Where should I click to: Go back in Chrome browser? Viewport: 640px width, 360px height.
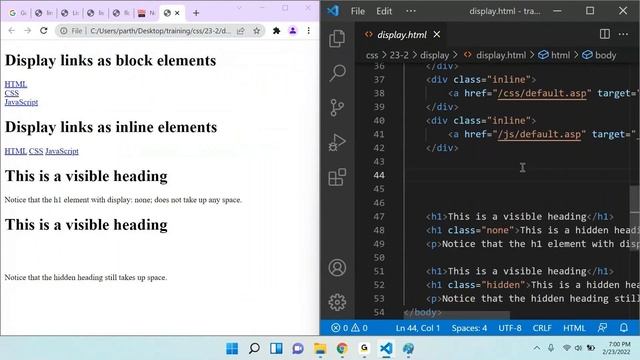click(x=11, y=31)
